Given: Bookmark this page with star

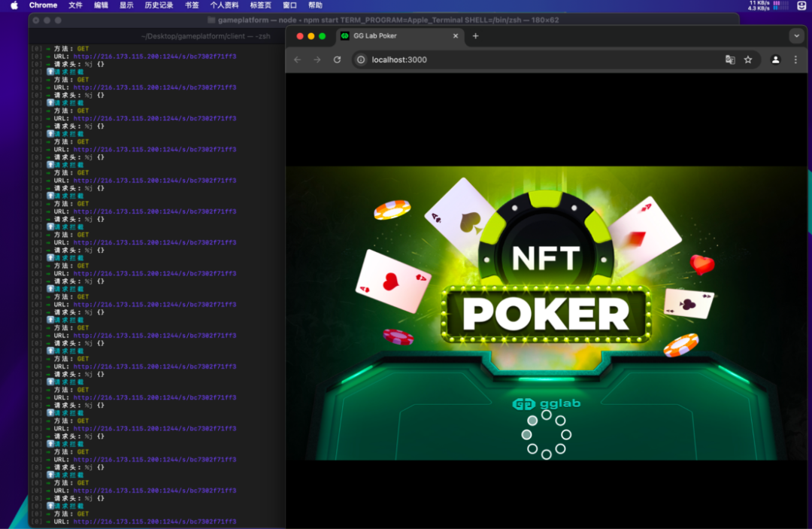Looking at the screenshot, I should [x=748, y=59].
